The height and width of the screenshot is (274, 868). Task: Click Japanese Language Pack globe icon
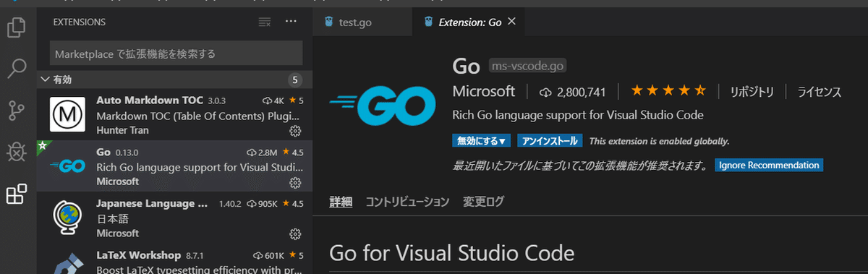pos(68,218)
